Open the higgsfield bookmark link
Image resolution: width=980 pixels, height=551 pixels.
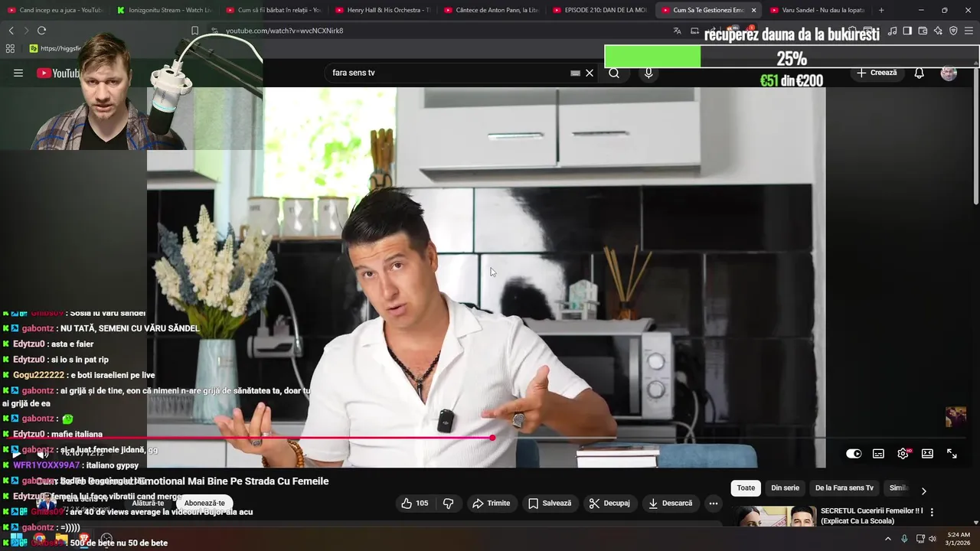click(55, 48)
